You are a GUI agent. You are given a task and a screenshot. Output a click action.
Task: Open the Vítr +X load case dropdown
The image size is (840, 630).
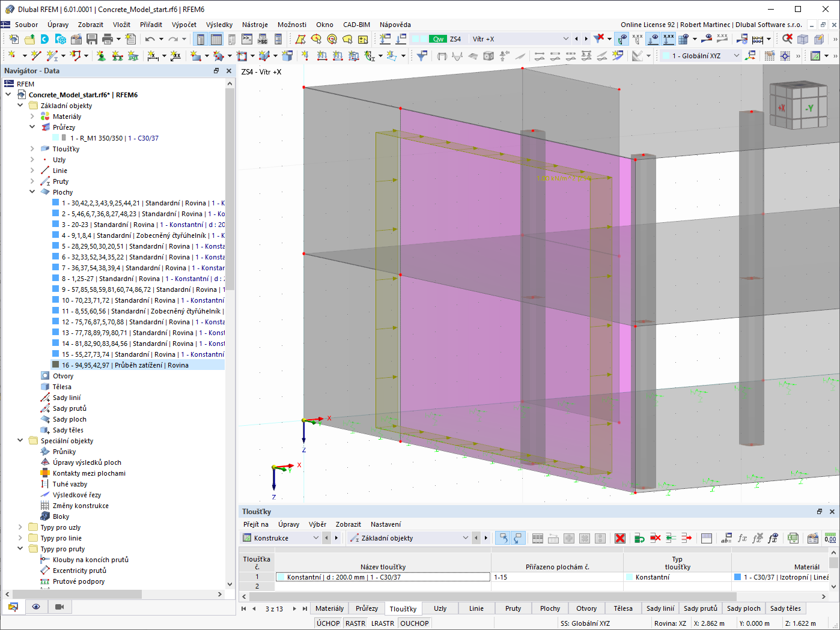565,39
